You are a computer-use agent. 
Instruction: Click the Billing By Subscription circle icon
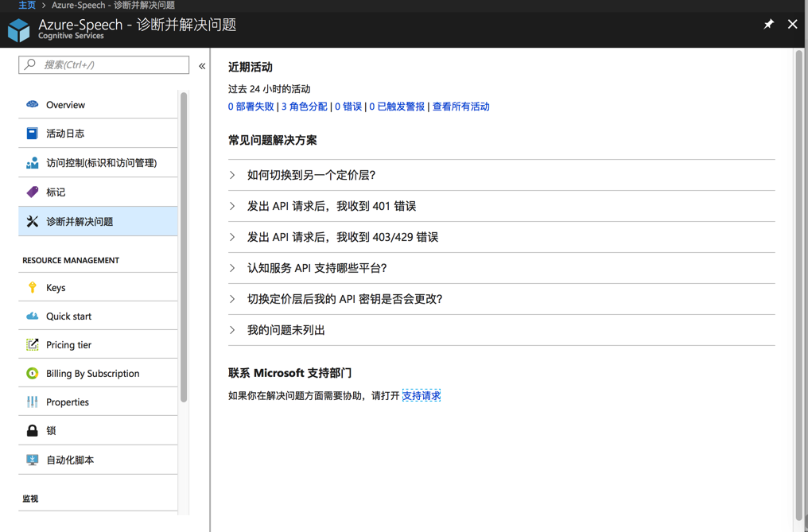[x=32, y=373]
